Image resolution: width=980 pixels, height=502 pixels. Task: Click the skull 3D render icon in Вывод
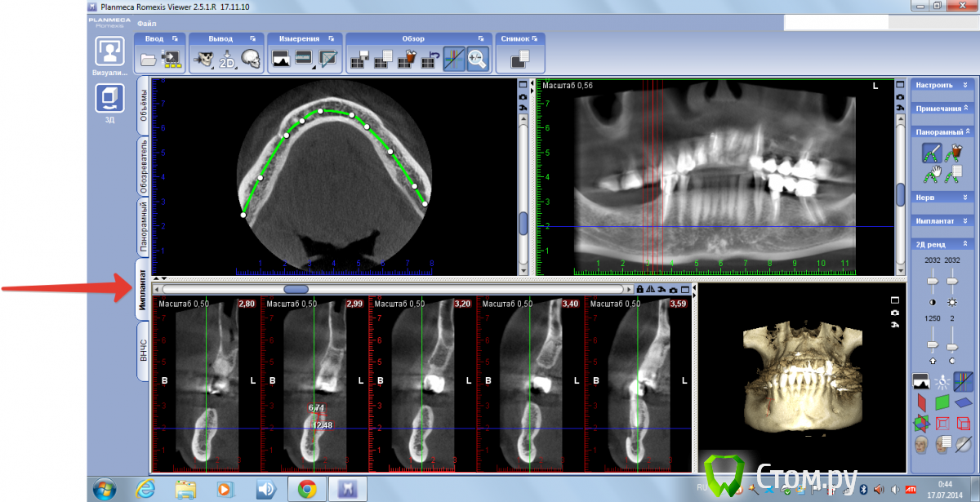(250, 59)
